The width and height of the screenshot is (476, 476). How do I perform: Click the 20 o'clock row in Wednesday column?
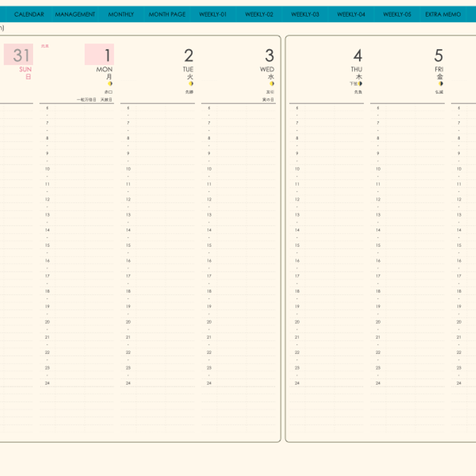click(x=239, y=322)
